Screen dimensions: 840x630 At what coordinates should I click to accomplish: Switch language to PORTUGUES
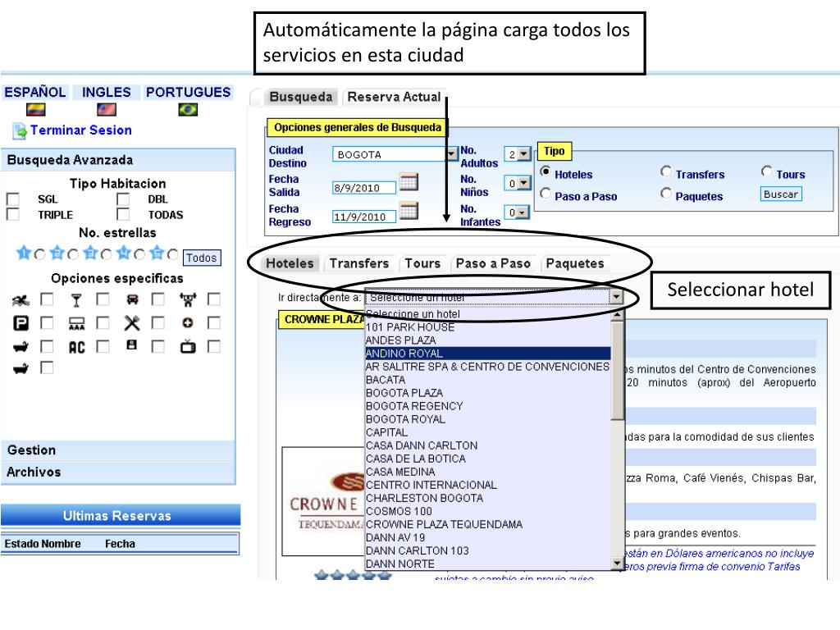click(188, 92)
